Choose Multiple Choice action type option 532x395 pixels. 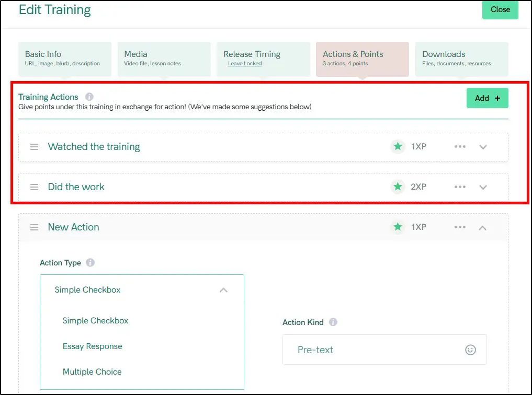click(x=92, y=372)
